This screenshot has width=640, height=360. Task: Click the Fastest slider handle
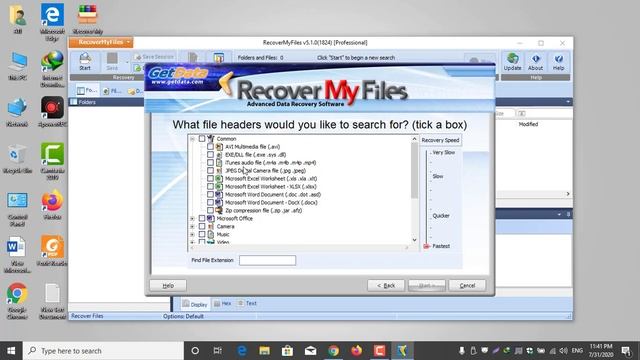click(x=427, y=246)
